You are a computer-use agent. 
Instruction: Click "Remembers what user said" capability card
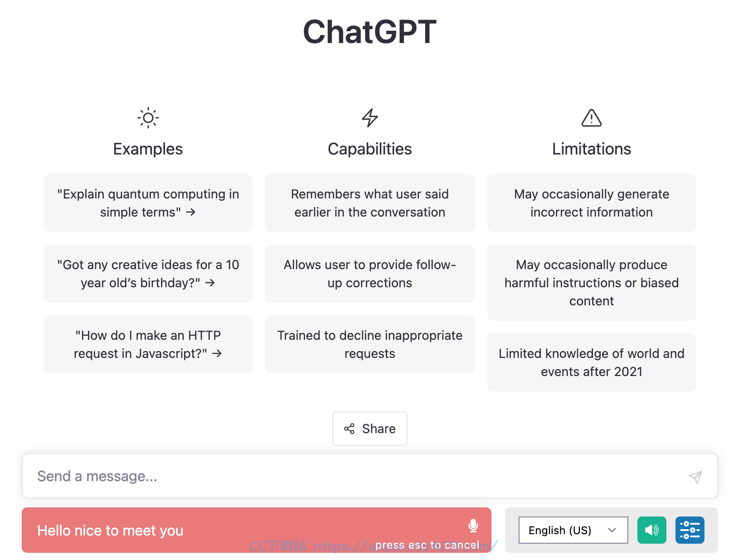click(x=370, y=203)
